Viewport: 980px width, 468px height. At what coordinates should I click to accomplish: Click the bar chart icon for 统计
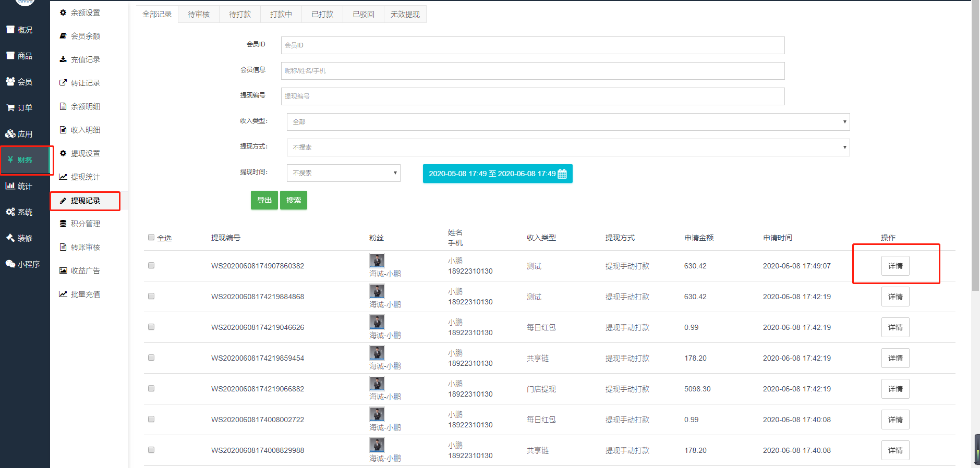[10, 186]
